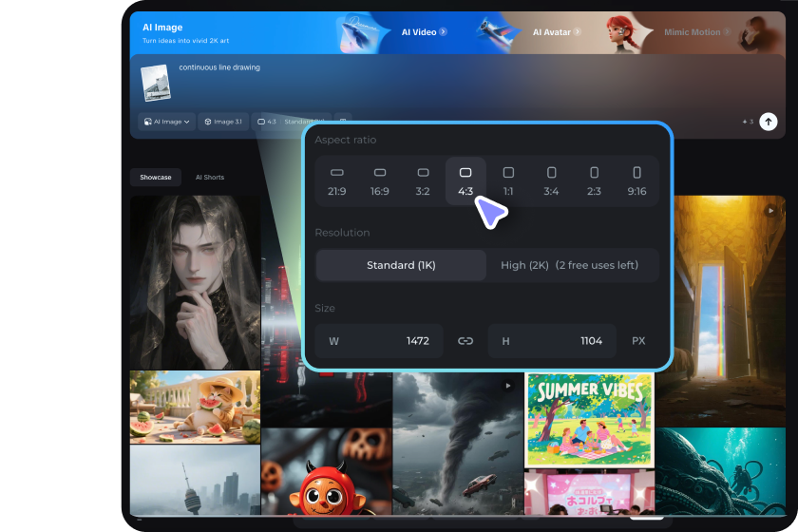This screenshot has width=798, height=532.
Task: Select the 9:16 vertical aspect ratio
Action: [636, 181]
